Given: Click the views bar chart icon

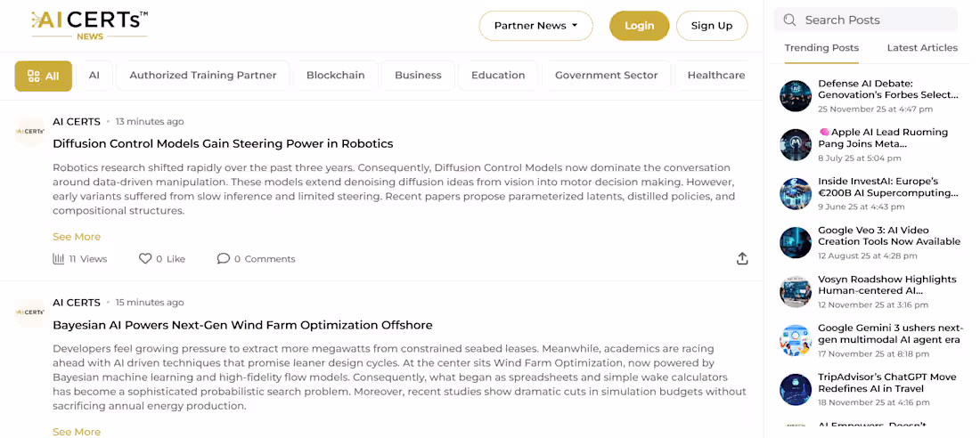Looking at the screenshot, I should point(58,259).
